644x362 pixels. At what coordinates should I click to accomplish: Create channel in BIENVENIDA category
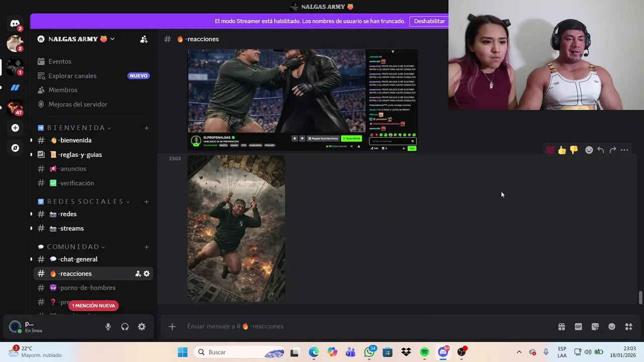[146, 128]
